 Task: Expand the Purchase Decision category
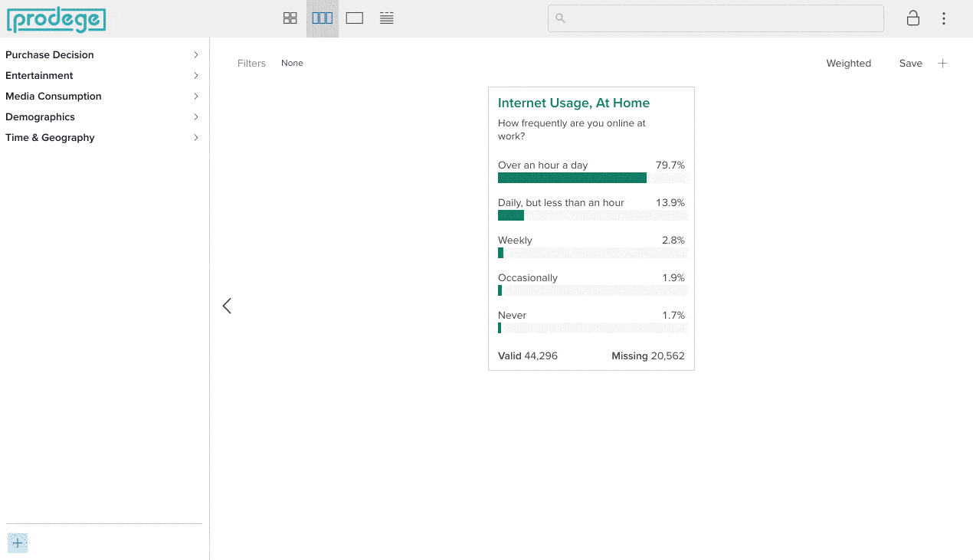pos(195,55)
